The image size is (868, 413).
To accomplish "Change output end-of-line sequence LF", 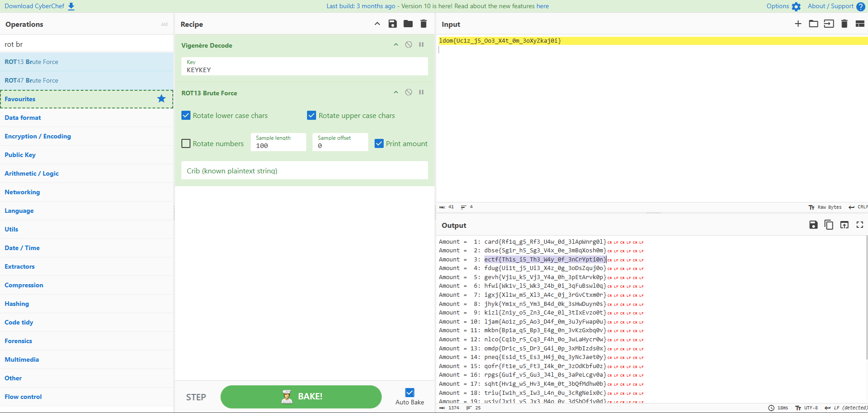I will 846,408.
